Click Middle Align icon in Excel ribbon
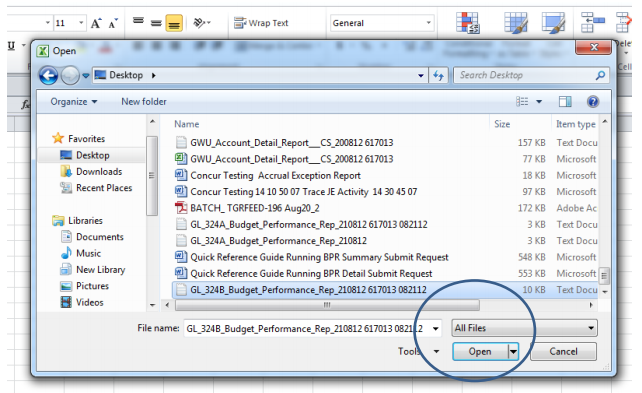 (156, 23)
